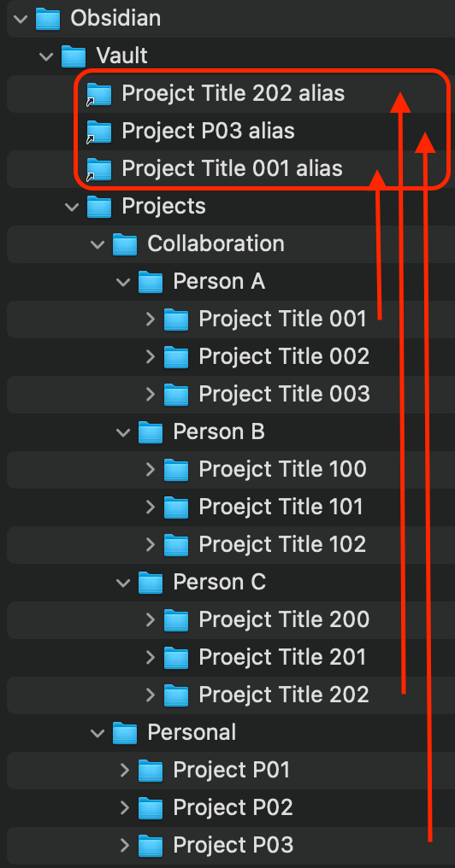The height and width of the screenshot is (868, 455).
Task: Expand Project P01 disclosure arrow
Action: tap(125, 770)
